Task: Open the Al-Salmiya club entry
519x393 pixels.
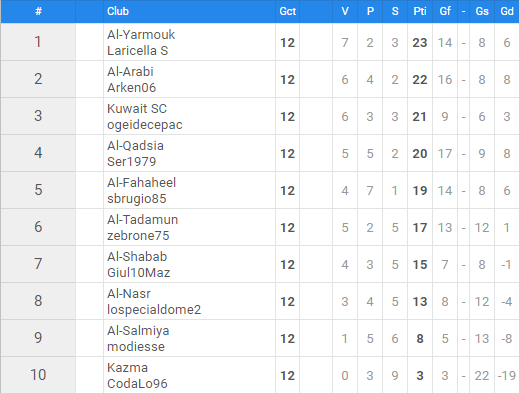Action: (x=138, y=331)
